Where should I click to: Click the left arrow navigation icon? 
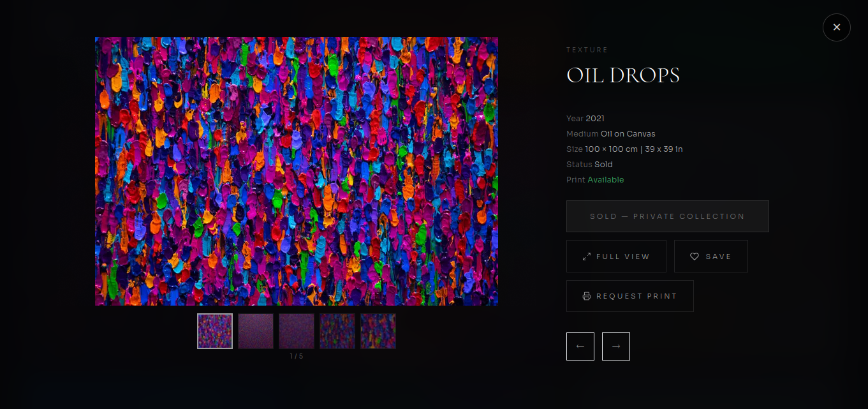tap(580, 346)
